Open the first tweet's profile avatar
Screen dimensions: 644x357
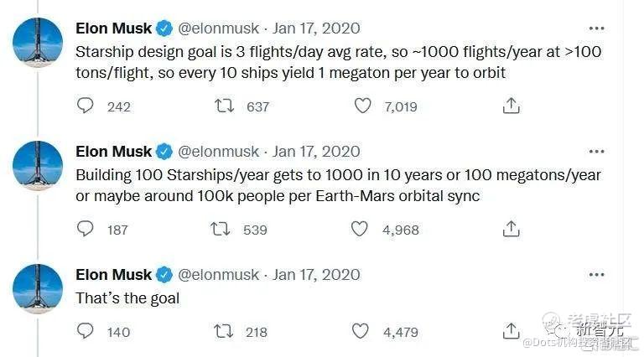(38, 43)
